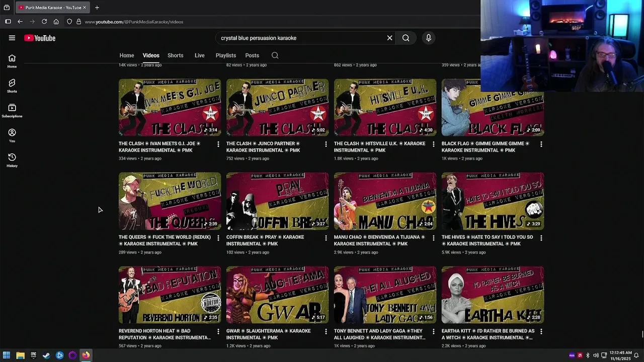The width and height of the screenshot is (644, 362).
Task: Open the notifications bell in taskbar
Action: [x=636, y=355]
